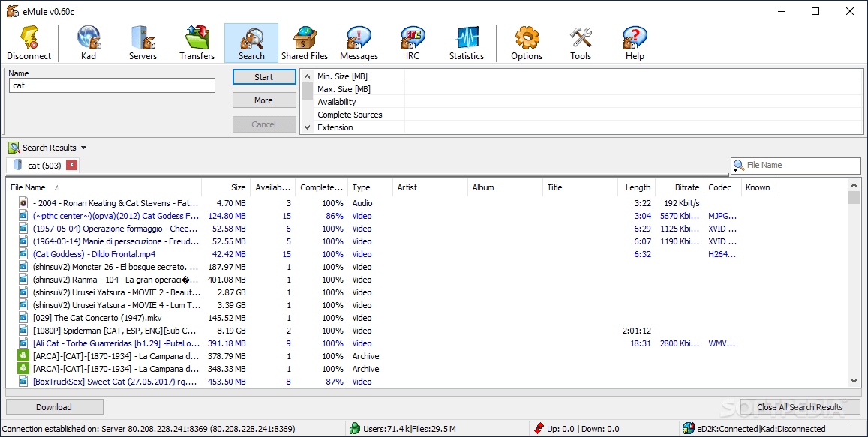Click the File Name filter box
The height and width of the screenshot is (437, 868).
coord(795,165)
